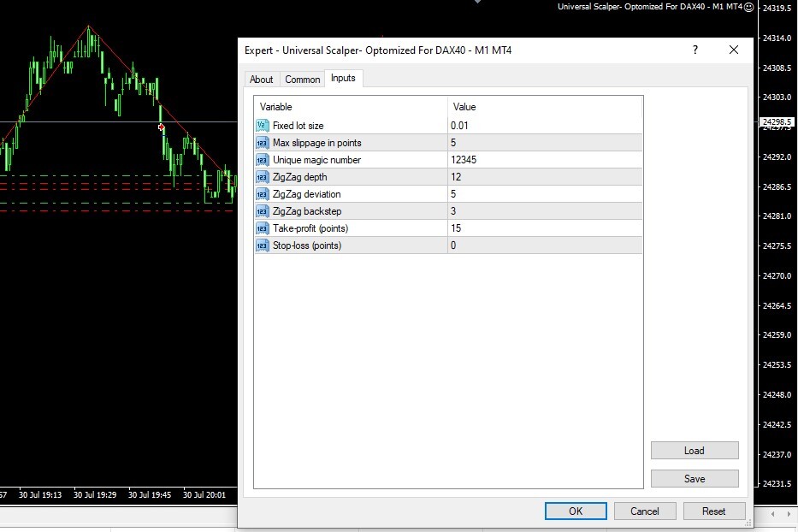Click the chart tab scroll right arrow
Screen dimensions: 798x532
(789, 514)
